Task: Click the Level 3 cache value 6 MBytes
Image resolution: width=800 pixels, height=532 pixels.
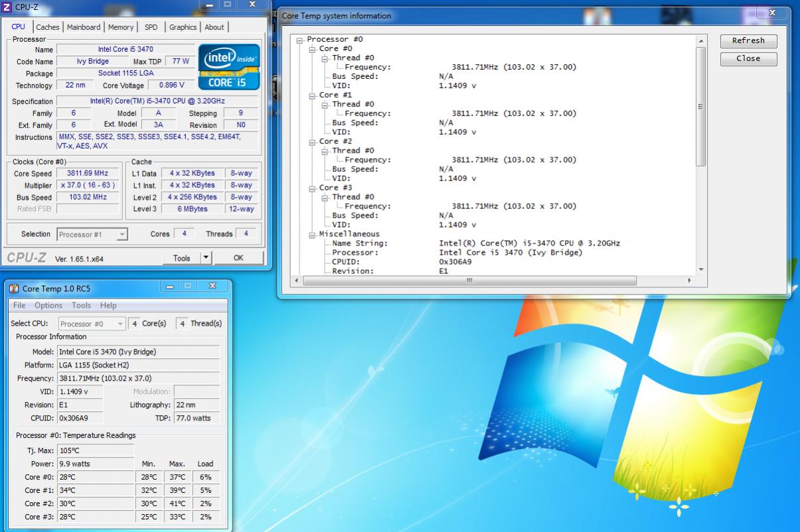Action: [x=192, y=209]
